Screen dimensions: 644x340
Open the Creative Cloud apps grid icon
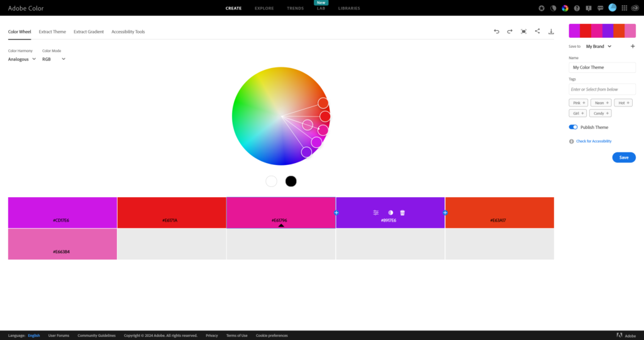click(624, 8)
